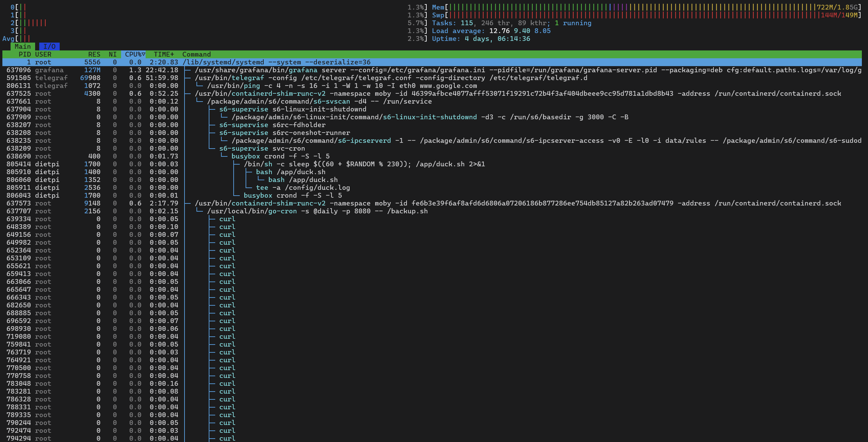The height and width of the screenshot is (442, 868).
Task: Sort by the USER column header
Action: pos(43,54)
